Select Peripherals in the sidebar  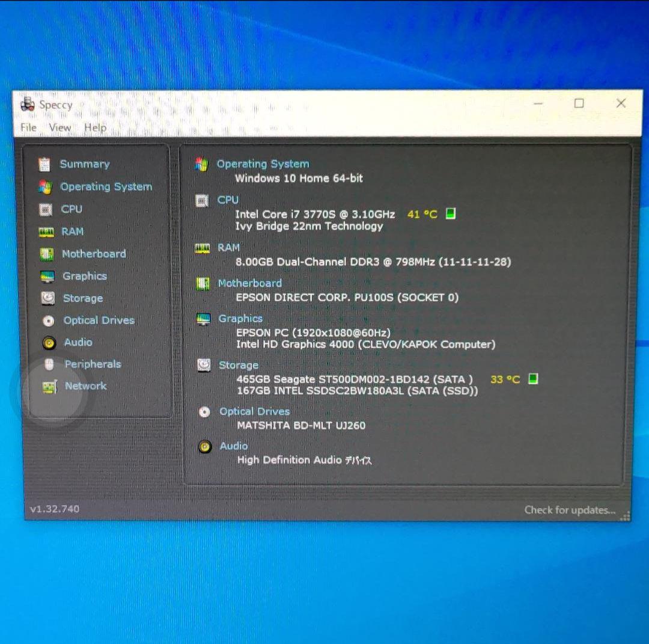point(93,364)
